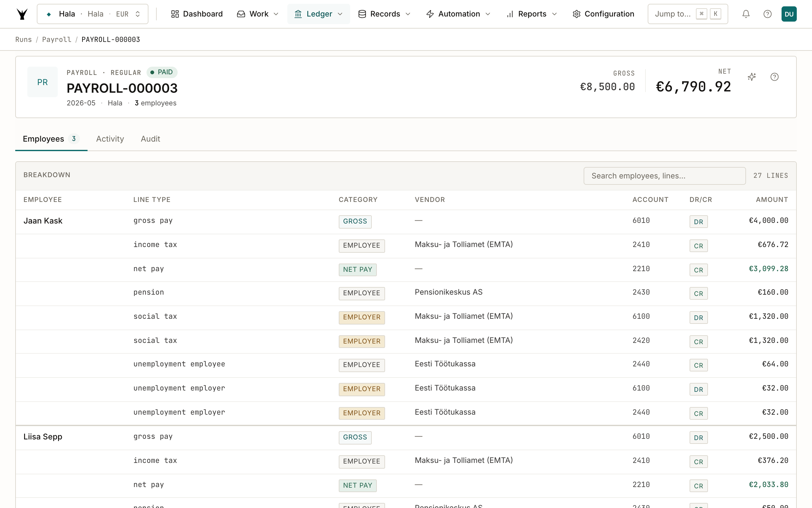Click the 27 LINES counter
812x508 pixels.
(770, 176)
